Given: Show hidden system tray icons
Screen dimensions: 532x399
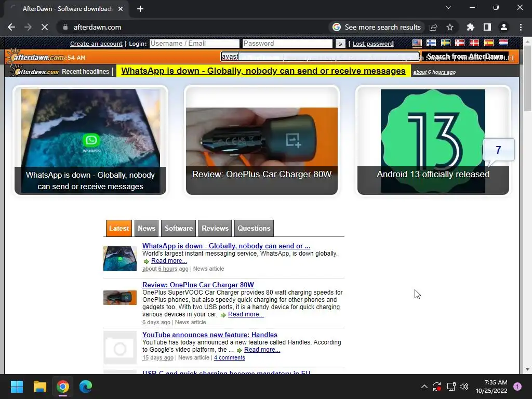Looking at the screenshot, I should 424,387.
